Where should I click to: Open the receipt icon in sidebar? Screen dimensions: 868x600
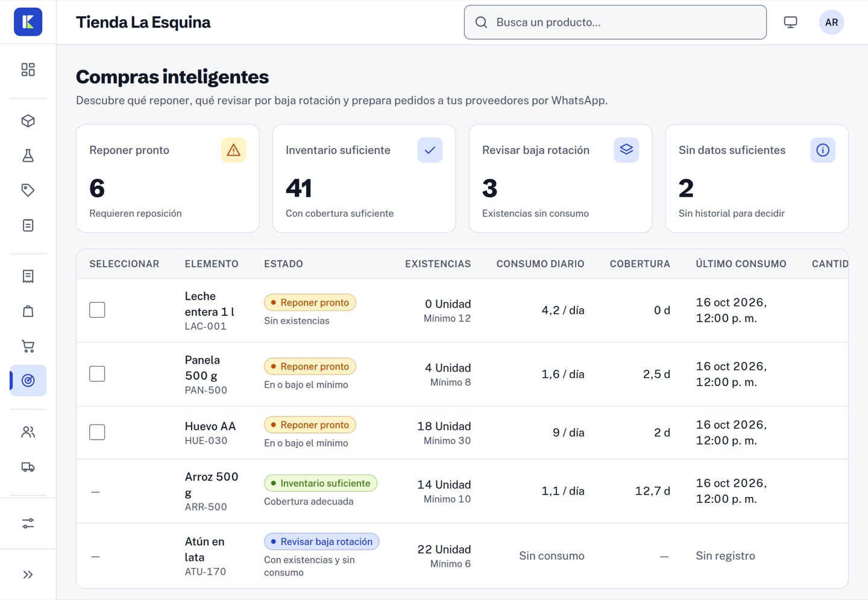point(28,276)
